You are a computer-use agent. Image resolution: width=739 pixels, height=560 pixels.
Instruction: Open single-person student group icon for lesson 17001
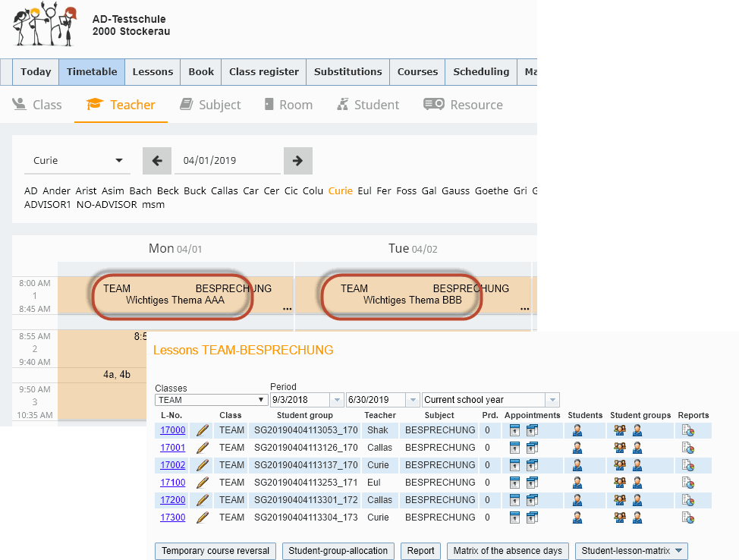click(x=637, y=448)
